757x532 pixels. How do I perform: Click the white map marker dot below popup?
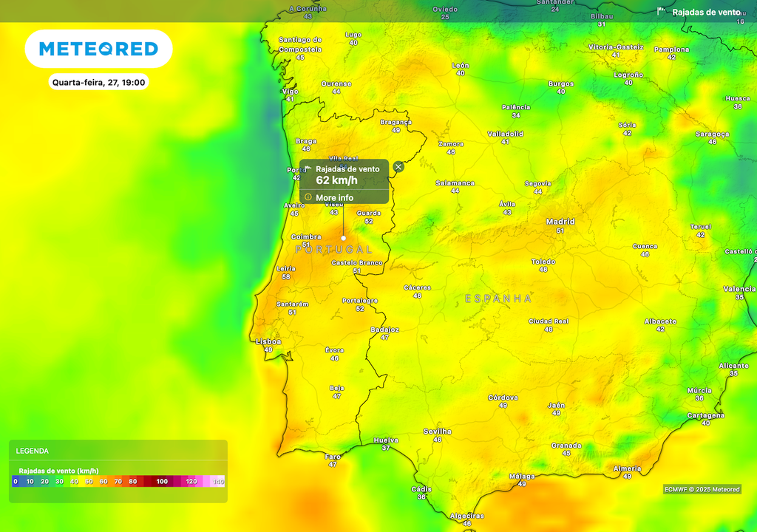[343, 238]
